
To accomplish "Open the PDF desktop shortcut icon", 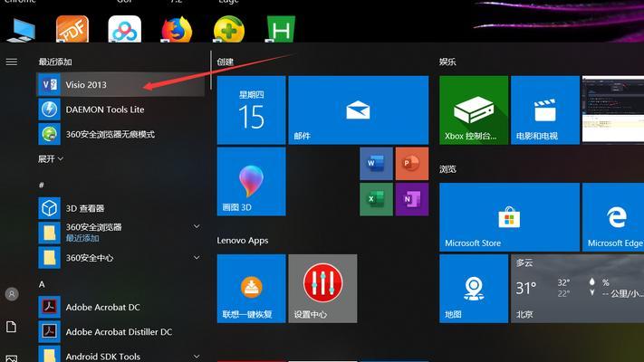I will click(x=72, y=29).
